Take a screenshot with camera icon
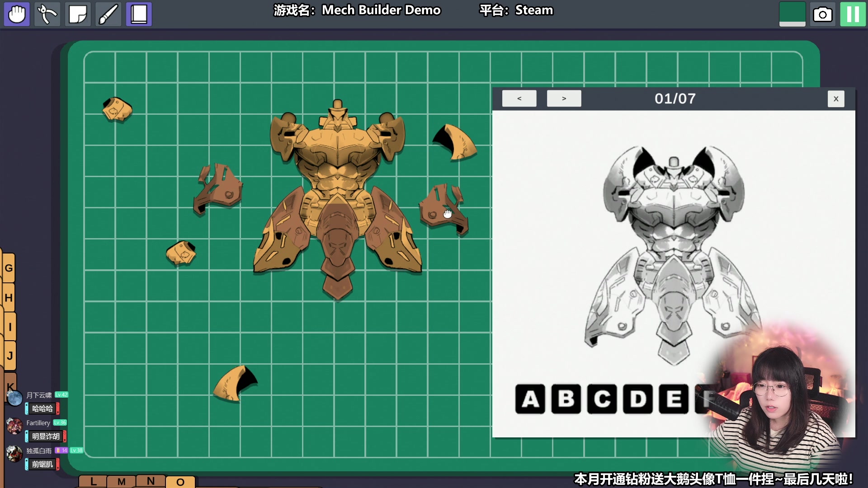 pos(822,14)
